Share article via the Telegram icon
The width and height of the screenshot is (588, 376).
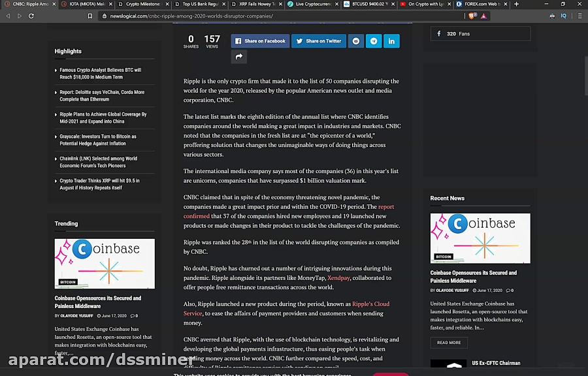click(374, 40)
